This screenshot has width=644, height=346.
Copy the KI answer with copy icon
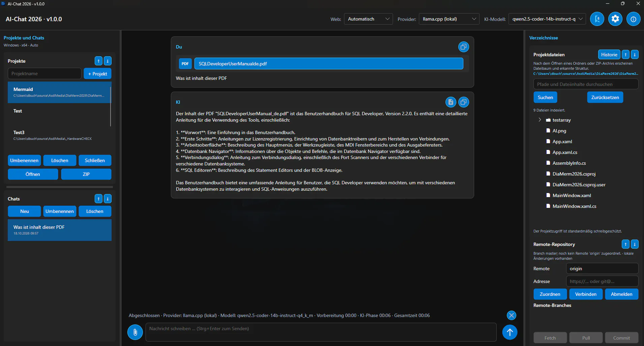pos(464,102)
